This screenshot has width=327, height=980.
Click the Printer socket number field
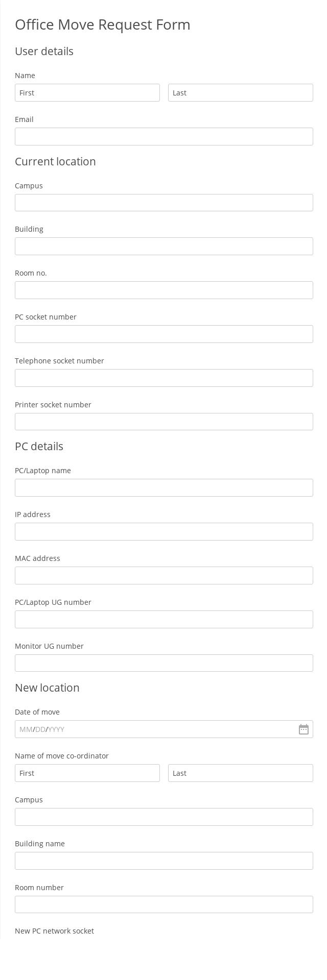(x=163, y=421)
